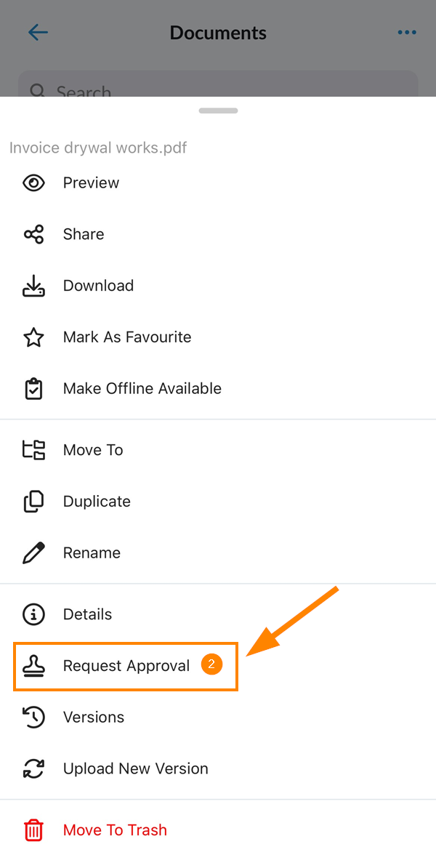Screen dimensions: 436x868
Task: Tap the folder tree Move To icon
Action: (33, 450)
